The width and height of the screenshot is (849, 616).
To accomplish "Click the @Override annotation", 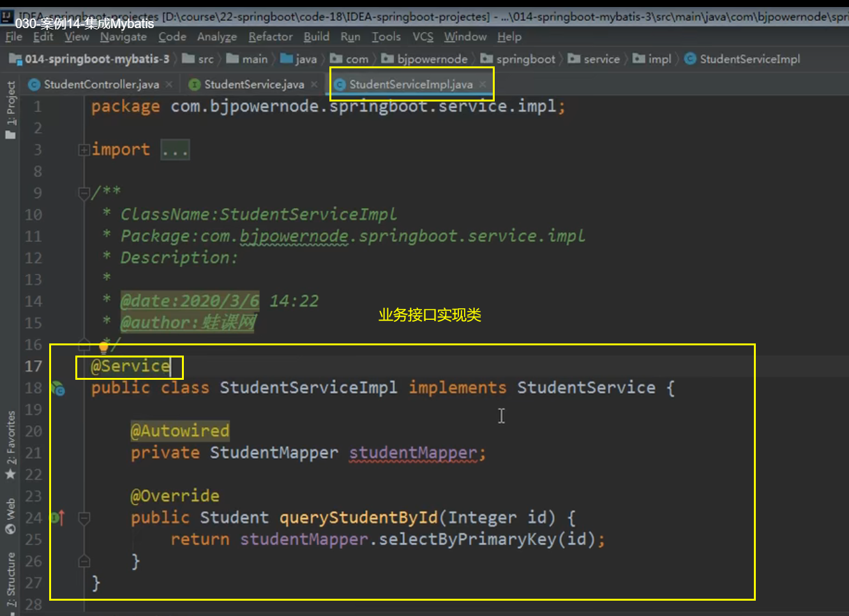I will [x=175, y=496].
